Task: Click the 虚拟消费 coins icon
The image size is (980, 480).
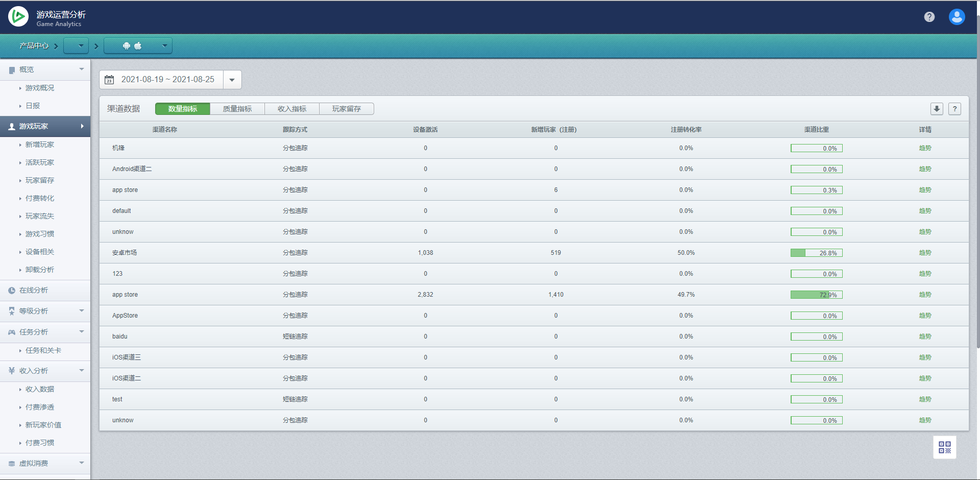Action: tap(12, 464)
